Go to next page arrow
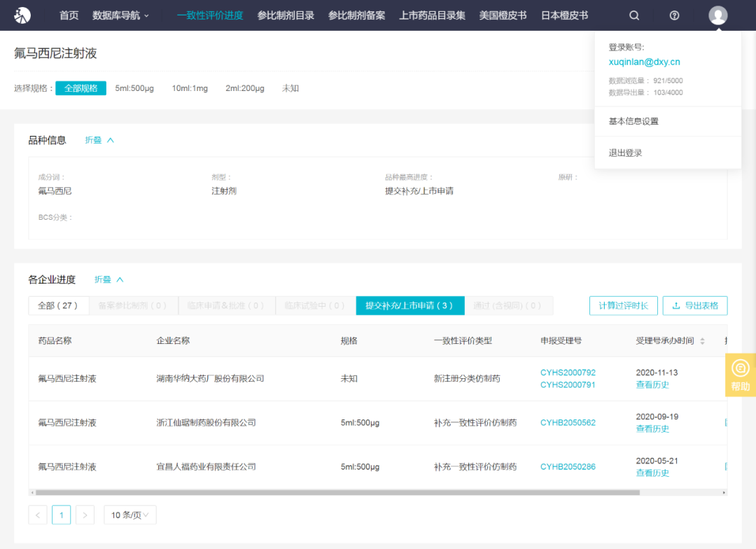The image size is (756, 549). (85, 515)
